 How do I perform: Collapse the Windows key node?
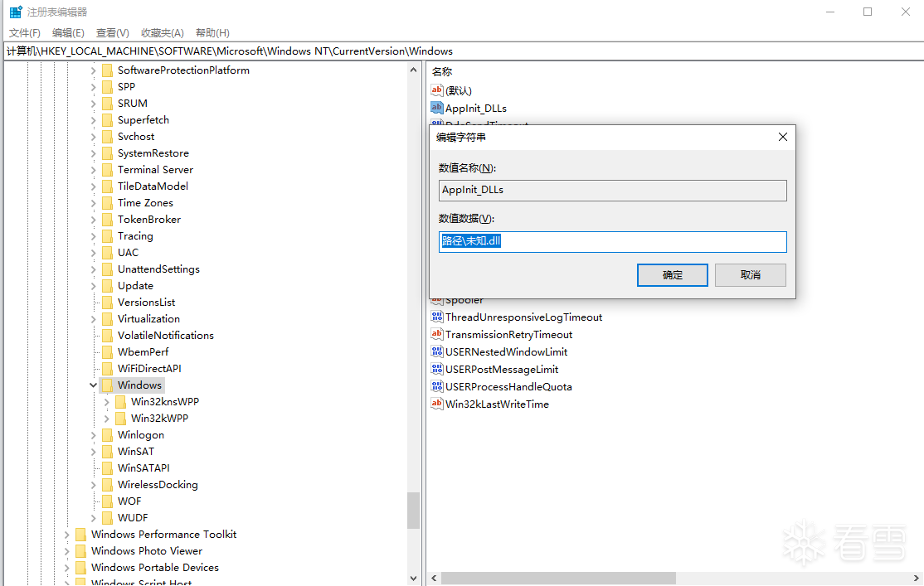(x=93, y=385)
